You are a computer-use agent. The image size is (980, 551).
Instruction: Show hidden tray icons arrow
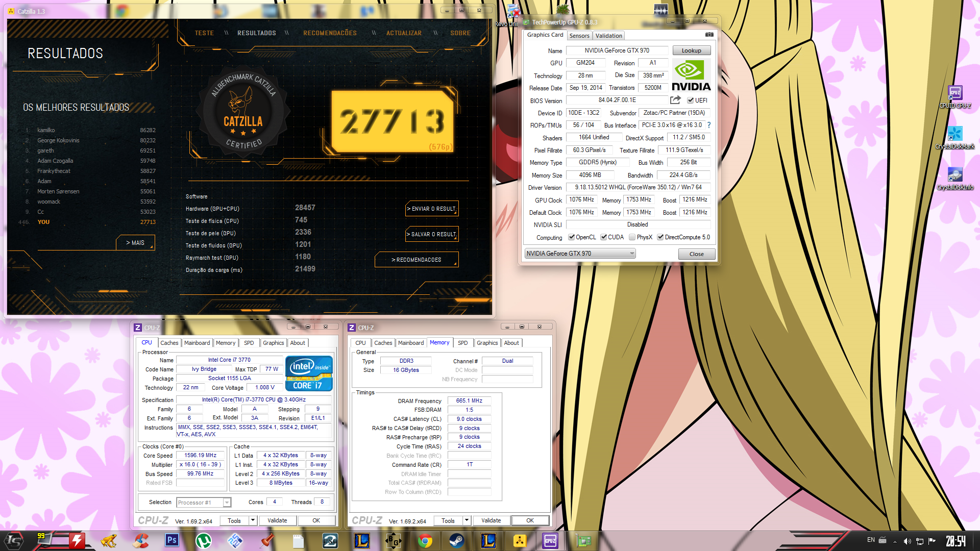point(894,541)
